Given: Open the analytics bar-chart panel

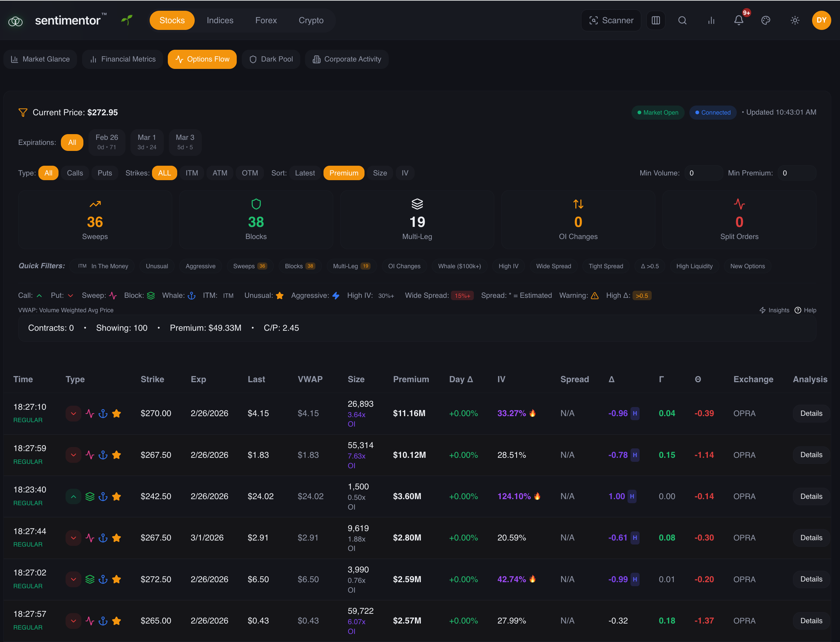Looking at the screenshot, I should (711, 20).
